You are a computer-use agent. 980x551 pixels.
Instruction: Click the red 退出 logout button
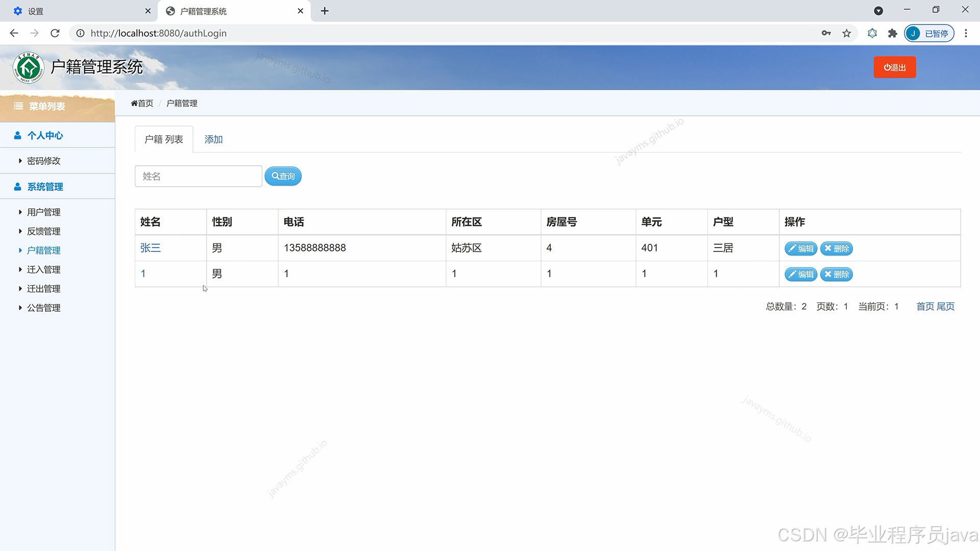pos(895,67)
